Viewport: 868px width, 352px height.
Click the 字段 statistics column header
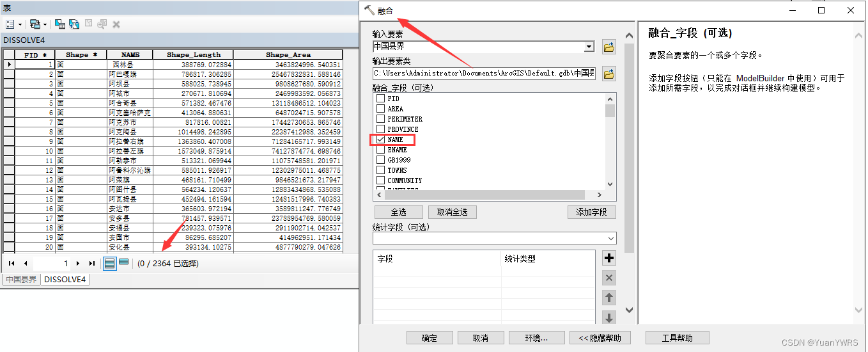(437, 259)
